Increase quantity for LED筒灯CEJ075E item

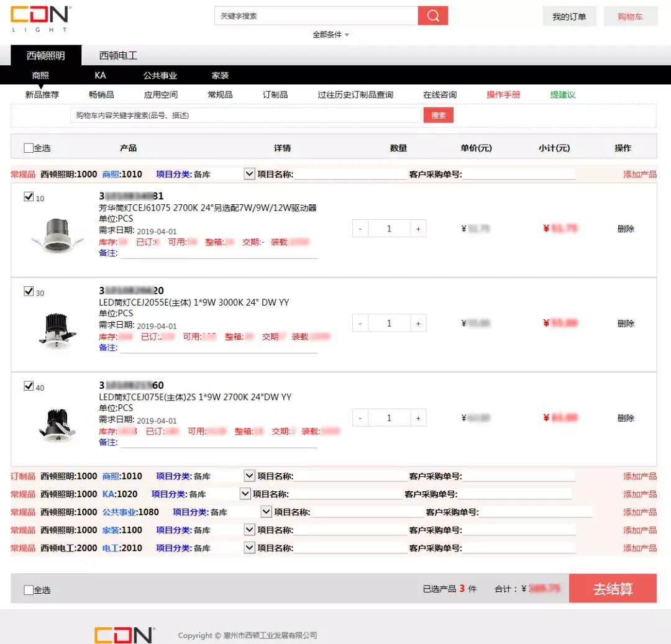[418, 418]
